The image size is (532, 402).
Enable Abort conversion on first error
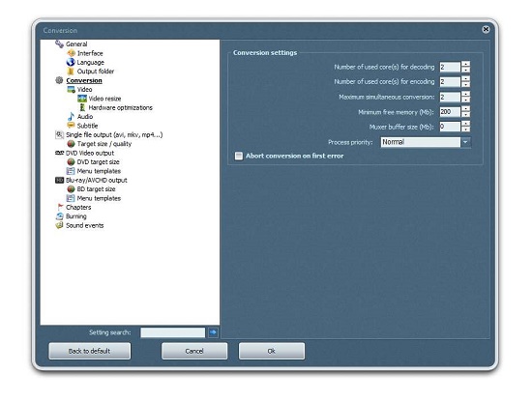tap(239, 156)
